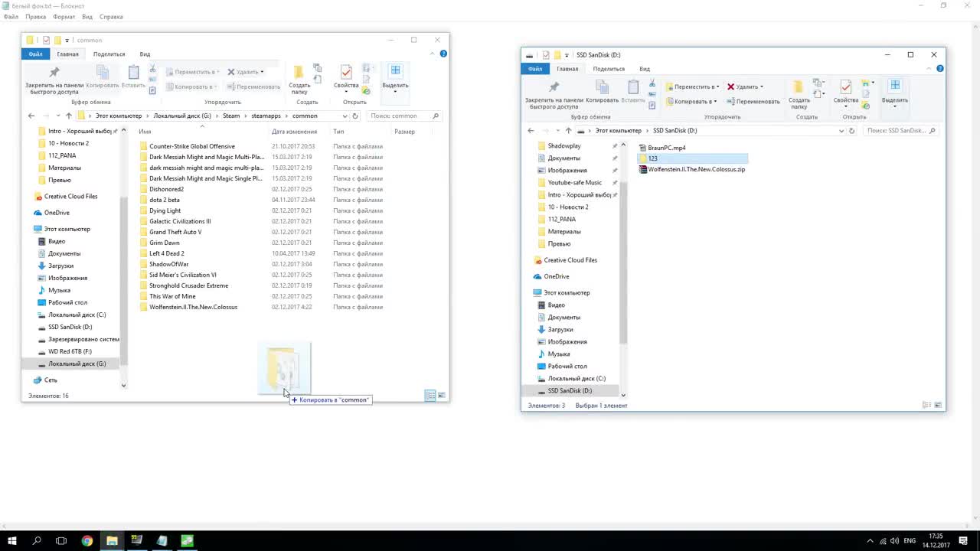The width and height of the screenshot is (980, 551).
Task: Expand address bar history dropdown in SSD SanDisk window
Action: [841, 130]
